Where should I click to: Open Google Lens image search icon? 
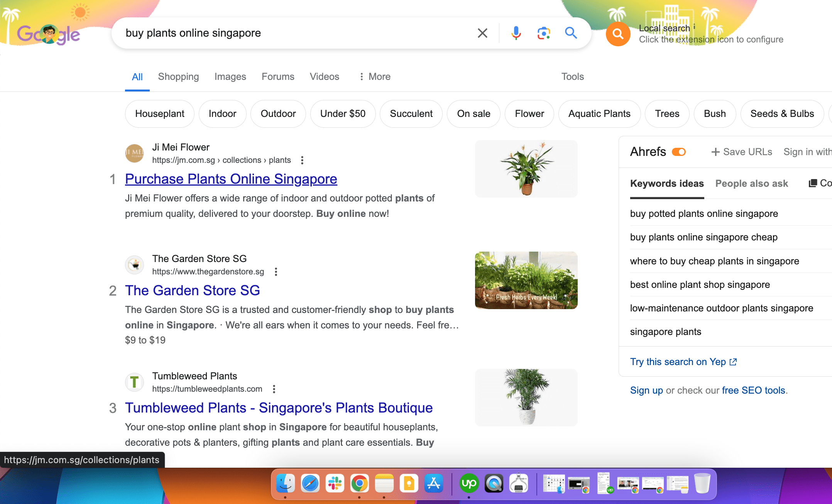[543, 33]
